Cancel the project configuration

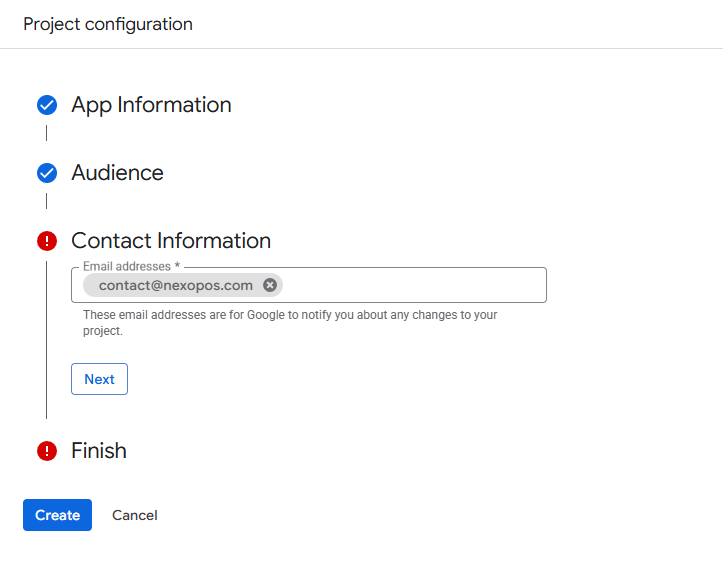pyautogui.click(x=135, y=515)
